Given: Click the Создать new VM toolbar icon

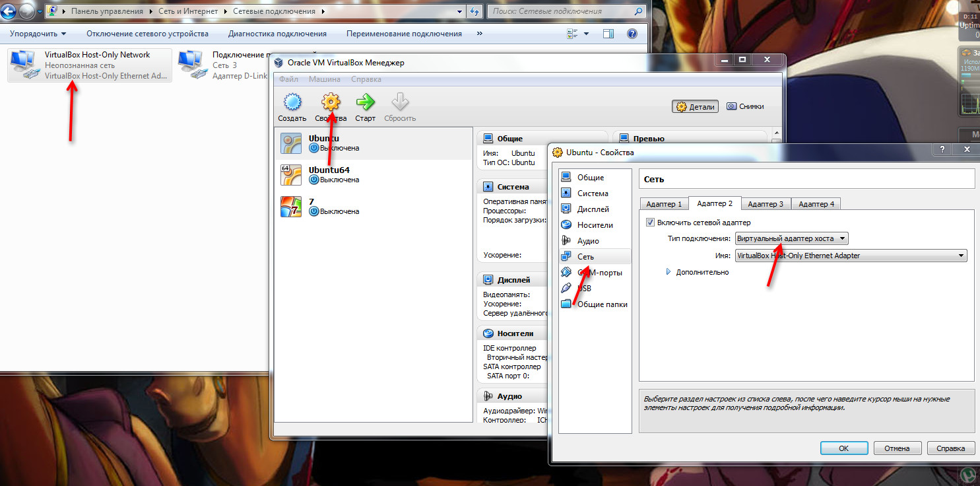Looking at the screenshot, I should pyautogui.click(x=292, y=102).
